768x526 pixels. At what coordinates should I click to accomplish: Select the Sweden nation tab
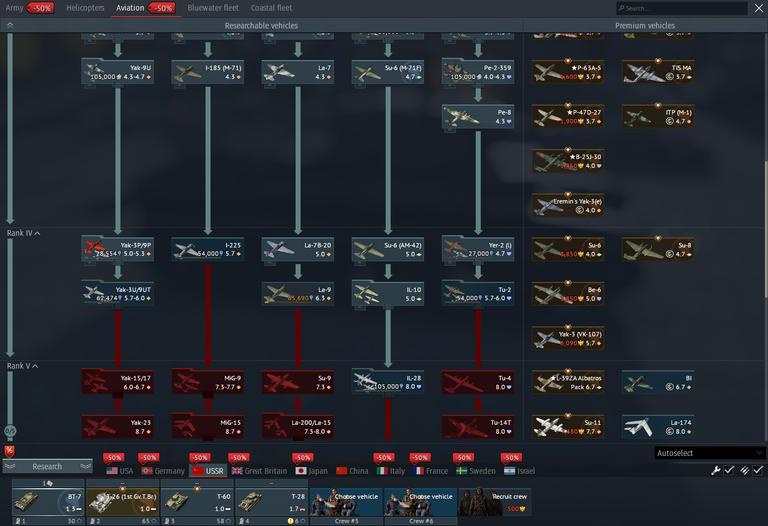click(x=476, y=471)
